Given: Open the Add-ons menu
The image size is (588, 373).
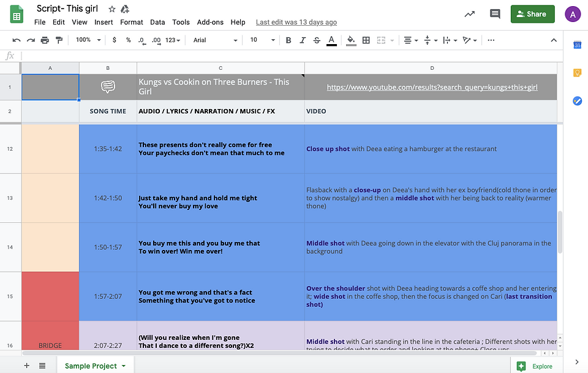Looking at the screenshot, I should point(210,22).
